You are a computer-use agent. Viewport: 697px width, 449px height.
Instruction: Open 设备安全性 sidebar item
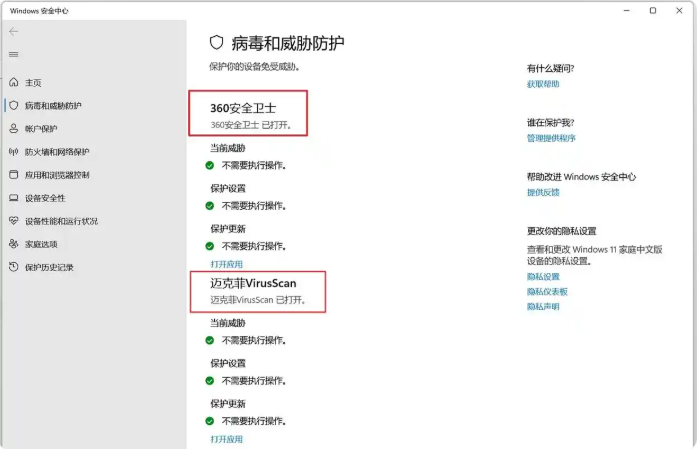tap(45, 198)
